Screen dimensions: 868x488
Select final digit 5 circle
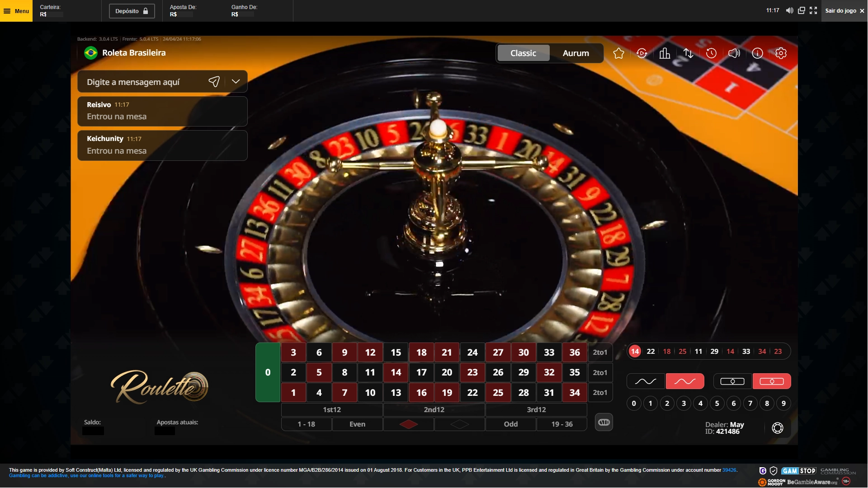coord(717,404)
